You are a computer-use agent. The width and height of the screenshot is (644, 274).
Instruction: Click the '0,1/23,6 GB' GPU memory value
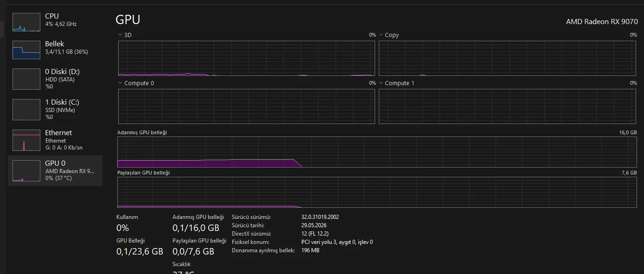140,252
